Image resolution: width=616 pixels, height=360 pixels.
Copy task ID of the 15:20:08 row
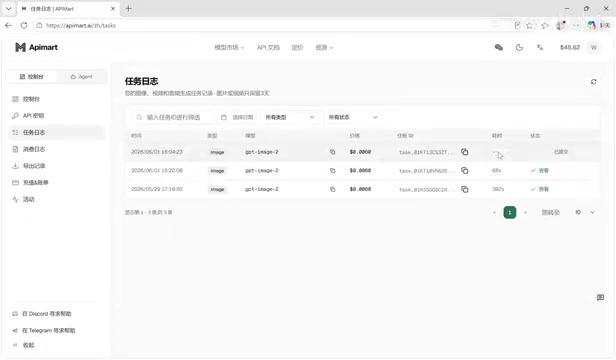464,171
